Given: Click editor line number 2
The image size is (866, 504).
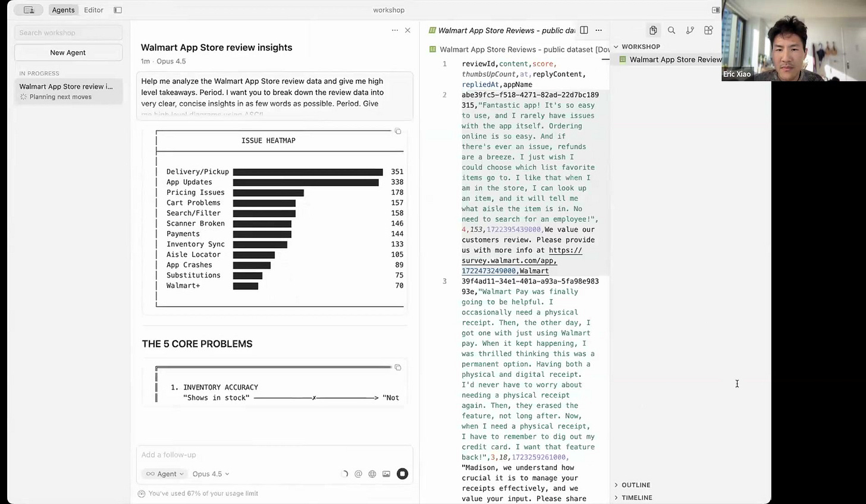Looking at the screenshot, I should pyautogui.click(x=444, y=94).
